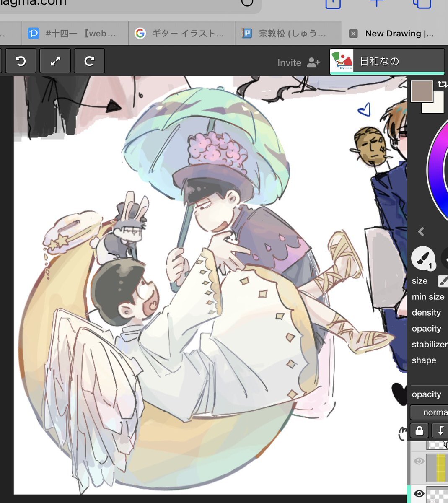Switch to the 宗教松 browser tab
Screen dimensions: 448x503
[288, 34]
